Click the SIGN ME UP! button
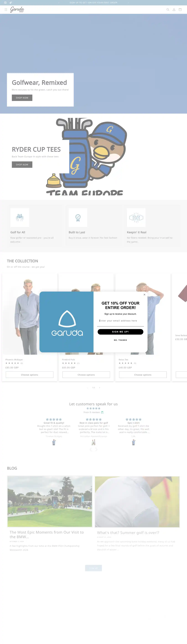Image resolution: width=187 pixels, height=644 pixels. pos(120,332)
